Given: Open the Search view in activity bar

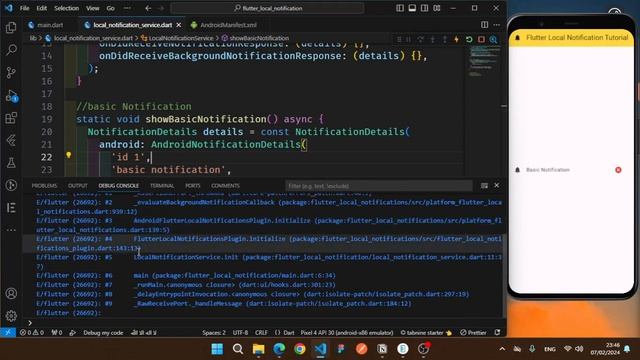Looking at the screenshot, I should click(11, 50).
